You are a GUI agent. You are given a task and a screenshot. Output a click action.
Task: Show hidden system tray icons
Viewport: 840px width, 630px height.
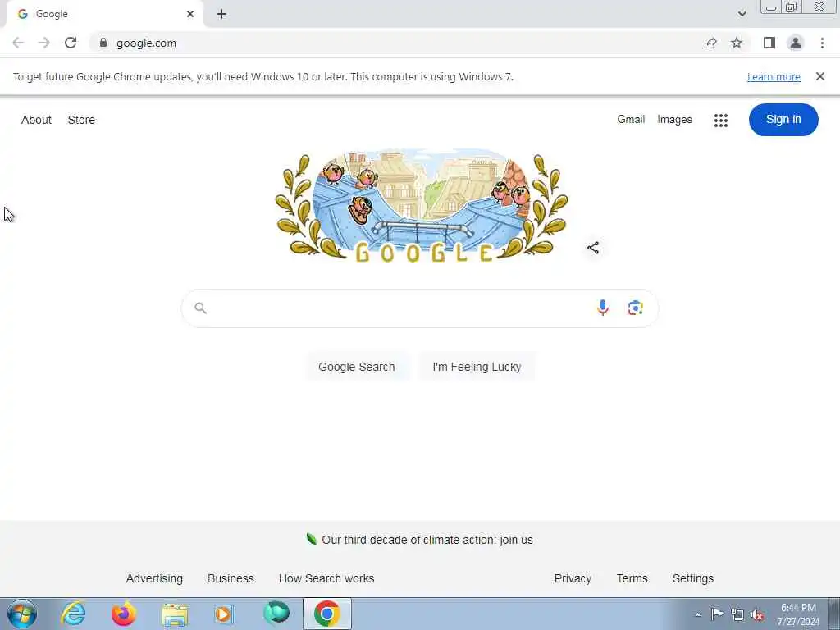[697, 614]
